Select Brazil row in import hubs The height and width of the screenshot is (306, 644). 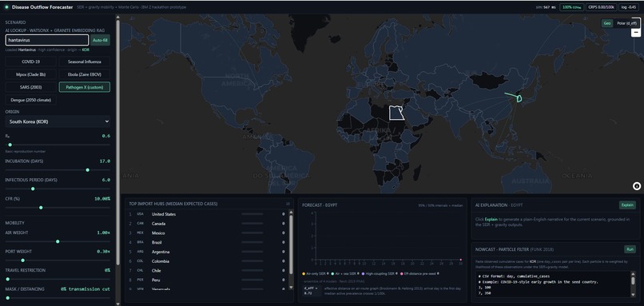tap(207, 242)
